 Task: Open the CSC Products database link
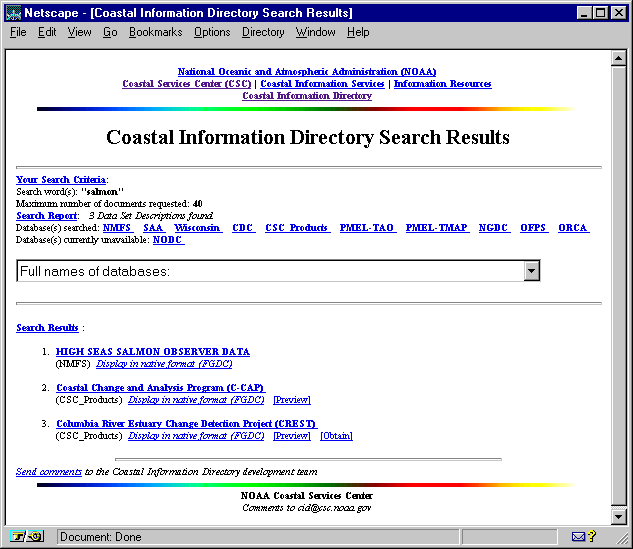point(296,228)
